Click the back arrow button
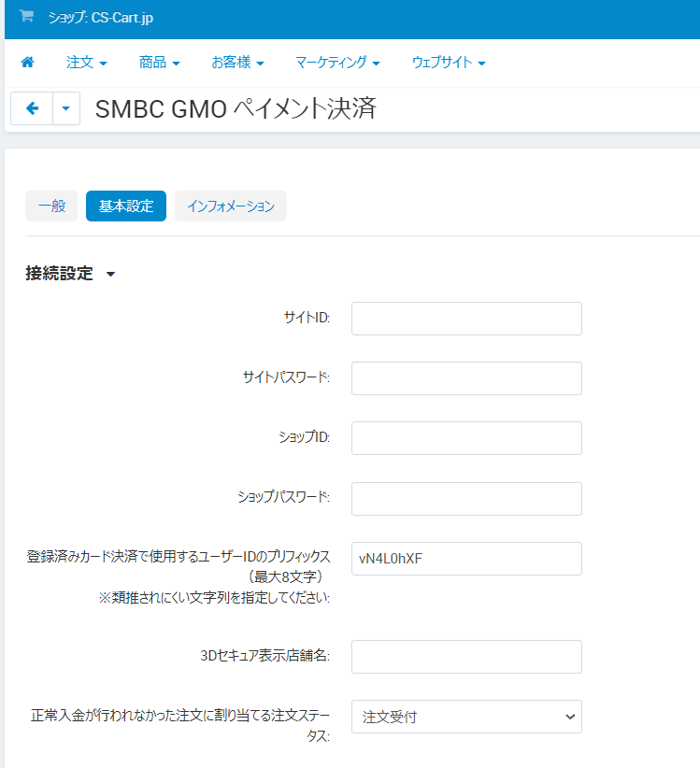This screenshot has width=700, height=768. (x=32, y=108)
